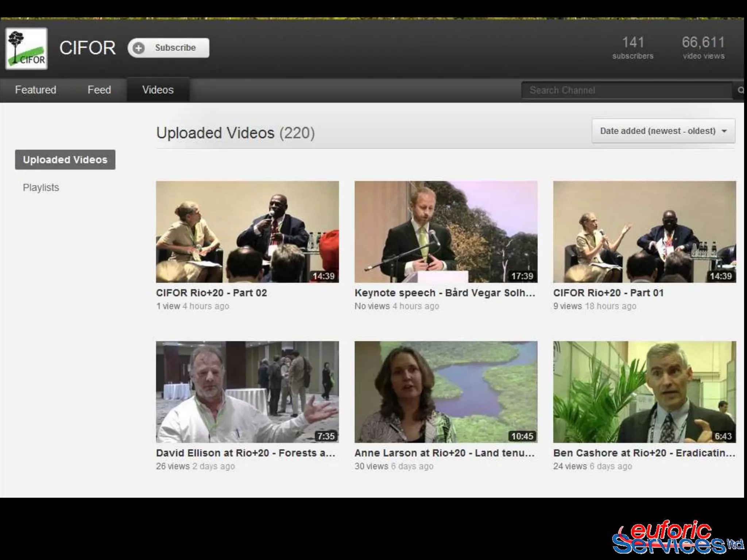
Task: Open sort order dropdown arrow
Action: point(724,131)
